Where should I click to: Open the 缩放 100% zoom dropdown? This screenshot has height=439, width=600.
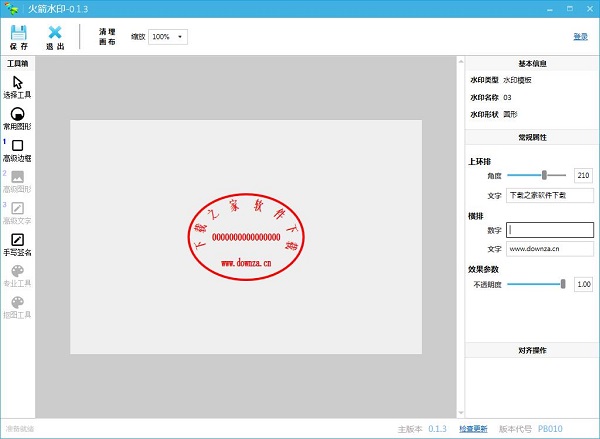coord(168,37)
